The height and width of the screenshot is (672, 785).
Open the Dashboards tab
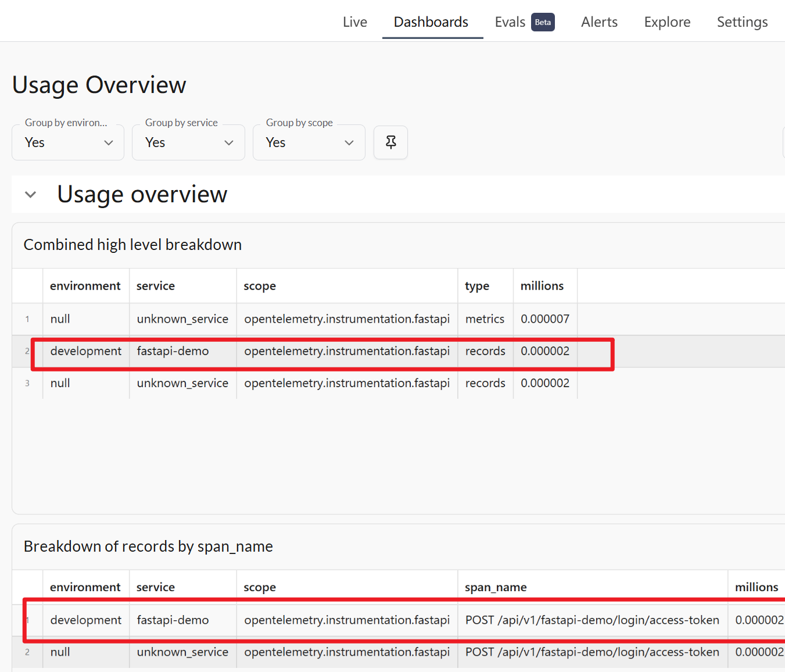(431, 22)
